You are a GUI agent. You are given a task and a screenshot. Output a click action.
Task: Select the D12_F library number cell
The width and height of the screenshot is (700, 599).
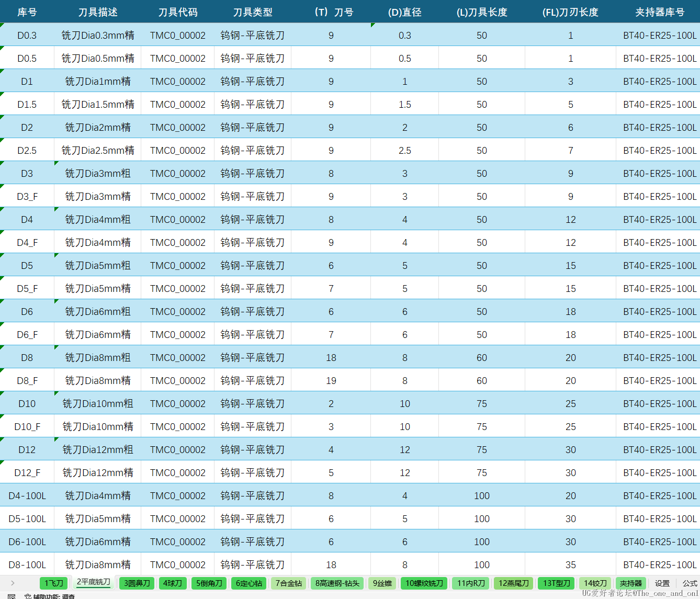click(27, 472)
